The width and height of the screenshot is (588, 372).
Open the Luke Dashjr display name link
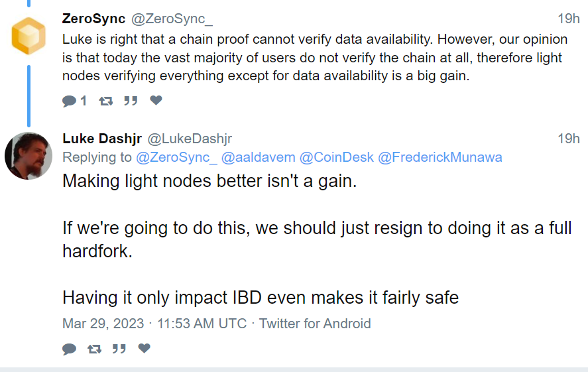tap(101, 139)
